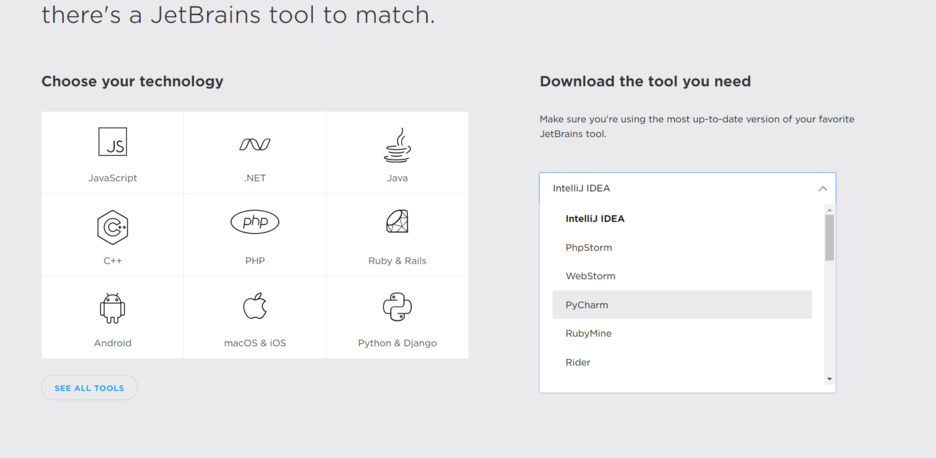Open the PHP oval icon
This screenshot has width=936, height=458.
click(x=255, y=222)
